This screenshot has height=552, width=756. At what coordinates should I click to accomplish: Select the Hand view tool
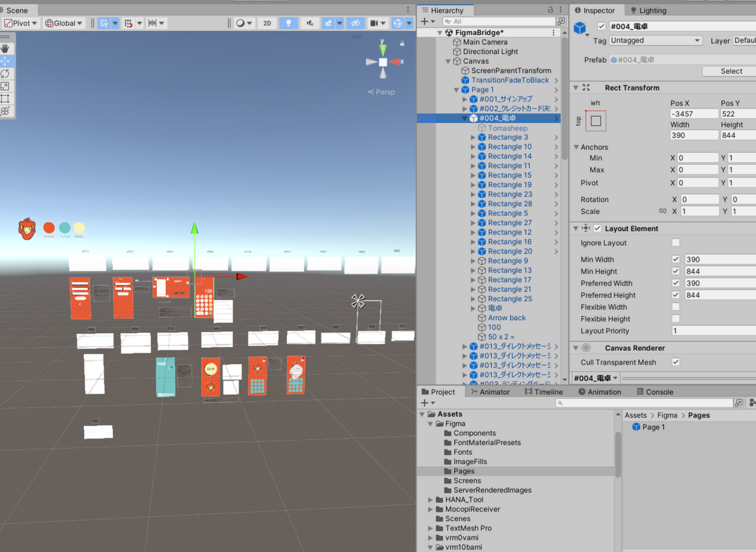[6, 48]
